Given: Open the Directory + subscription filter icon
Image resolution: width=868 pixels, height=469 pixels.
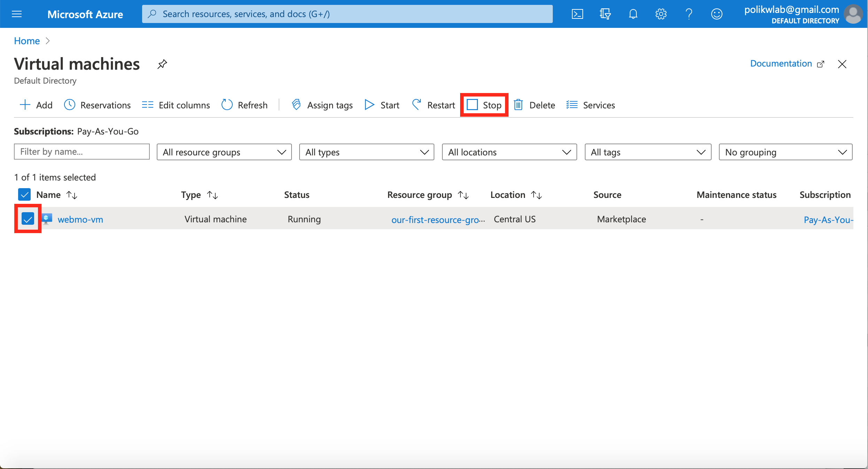Looking at the screenshot, I should (605, 14).
